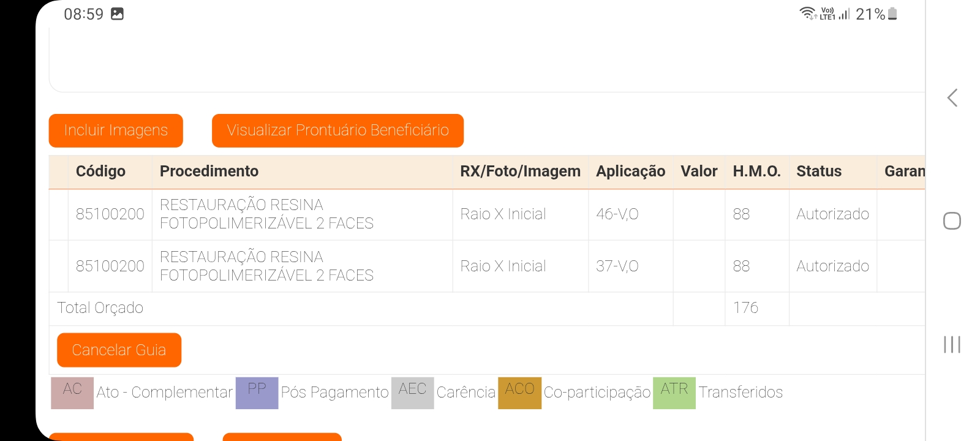Tap the mobile signal bars icon

(x=845, y=13)
